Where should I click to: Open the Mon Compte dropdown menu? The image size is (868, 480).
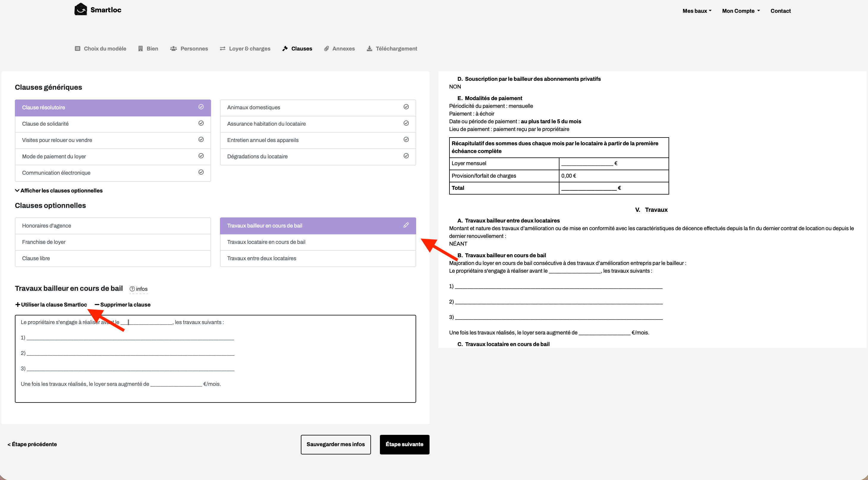point(741,11)
